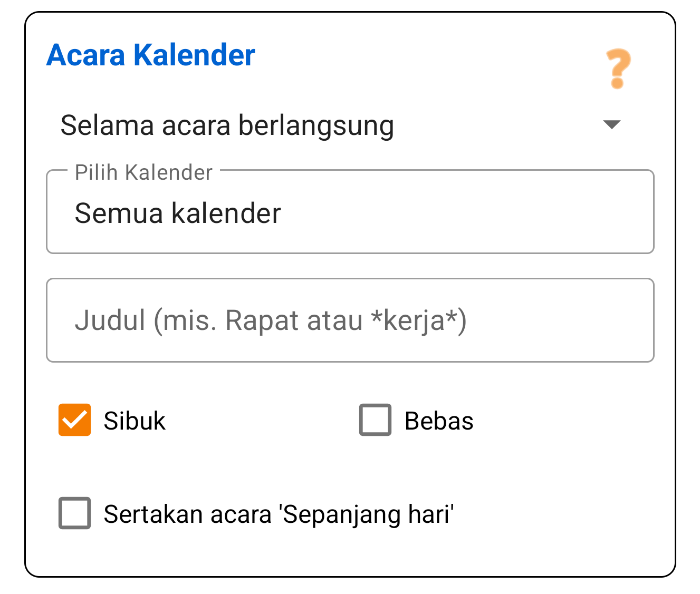This screenshot has height=594, width=700.
Task: Click the dropdown caret next to Selama acara berlangsung
Action: (612, 125)
